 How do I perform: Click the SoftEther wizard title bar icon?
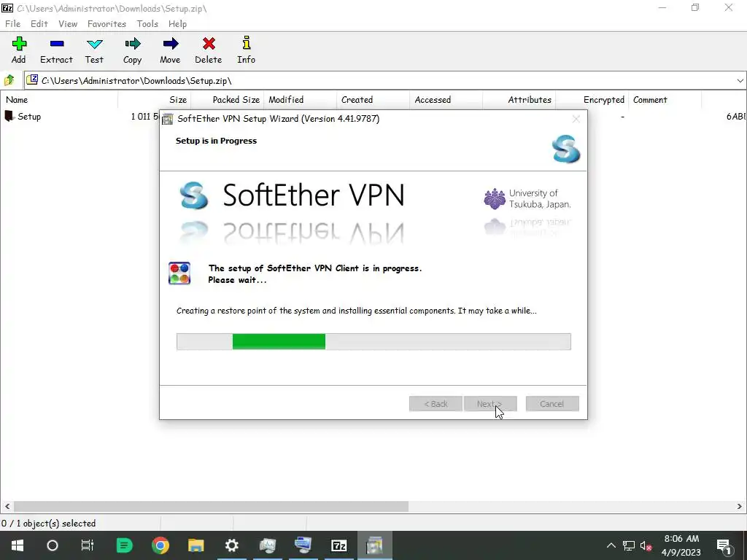[x=167, y=119]
